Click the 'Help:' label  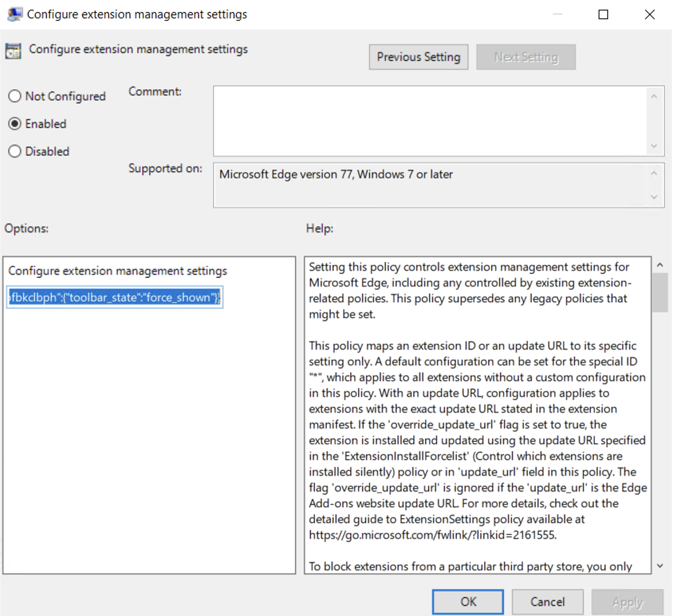[320, 228]
